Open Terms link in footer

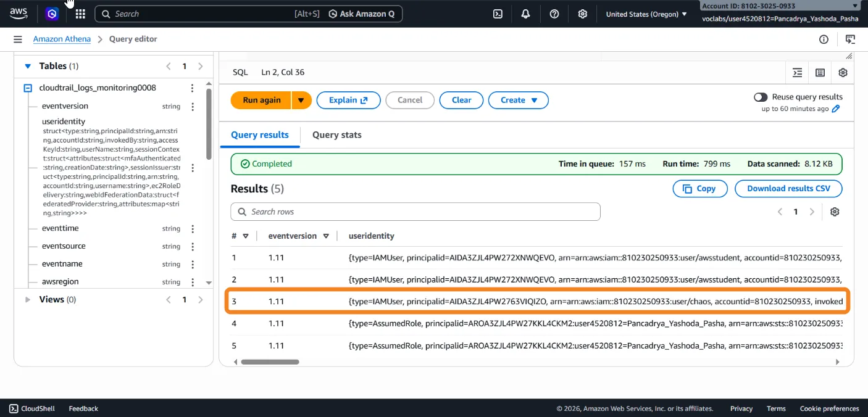click(776, 408)
